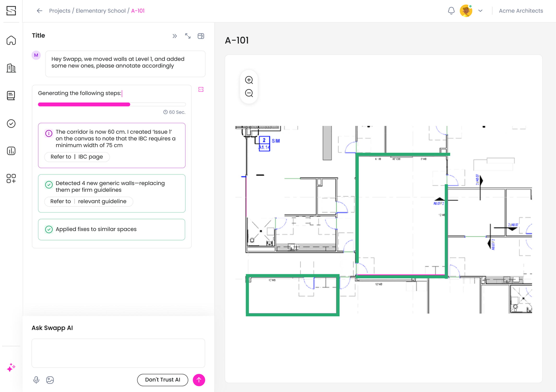Screen dimensions: 556x392
Task: Send message with the pink arrow button
Action: (x=199, y=380)
